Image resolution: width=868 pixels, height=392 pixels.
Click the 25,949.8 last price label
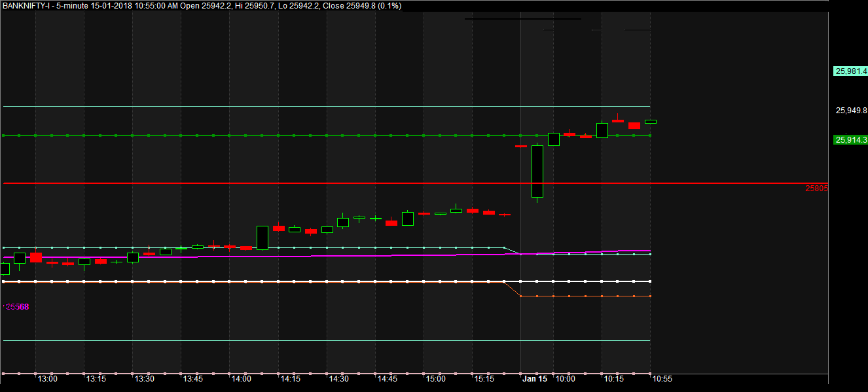point(851,111)
